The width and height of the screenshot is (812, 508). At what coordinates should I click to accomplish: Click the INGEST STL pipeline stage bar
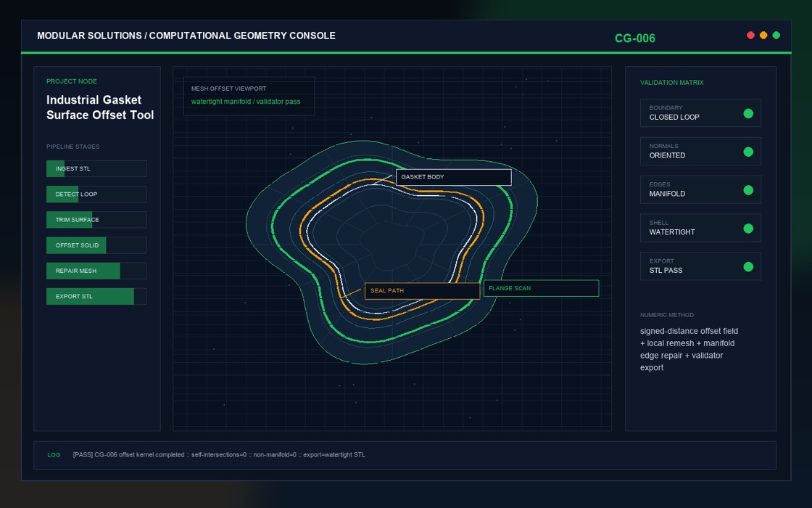tap(96, 168)
